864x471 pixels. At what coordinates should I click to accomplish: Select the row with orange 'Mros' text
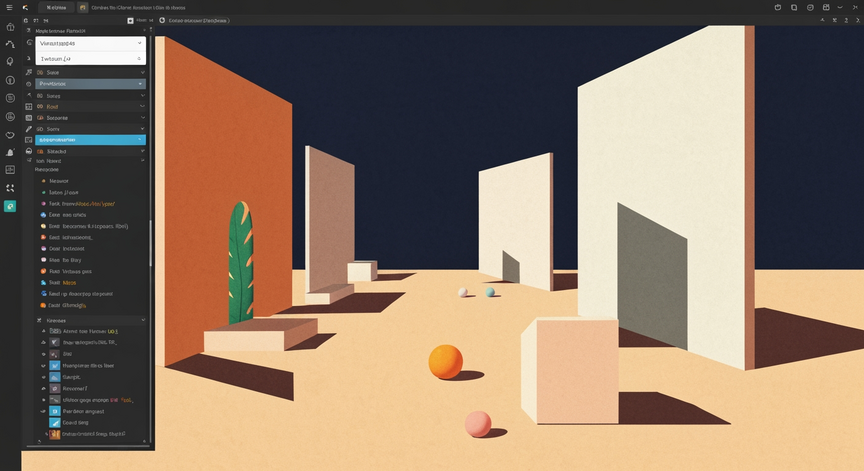point(91,283)
